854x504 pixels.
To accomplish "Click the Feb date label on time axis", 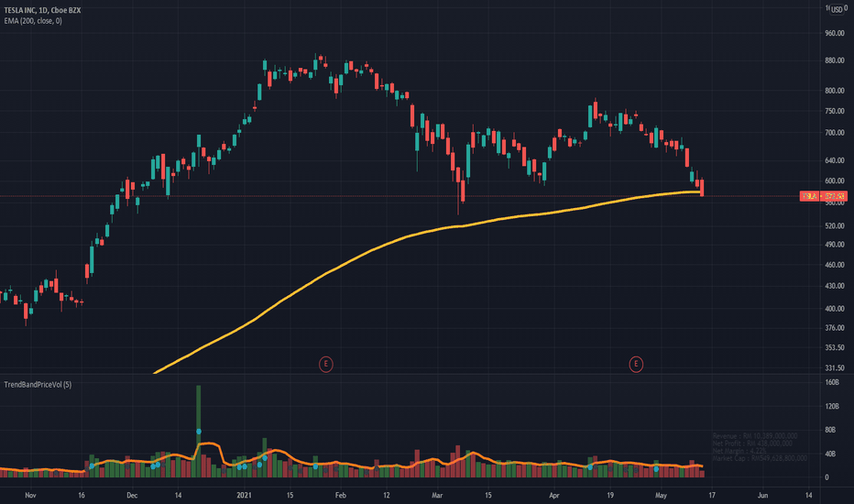I will point(340,495).
